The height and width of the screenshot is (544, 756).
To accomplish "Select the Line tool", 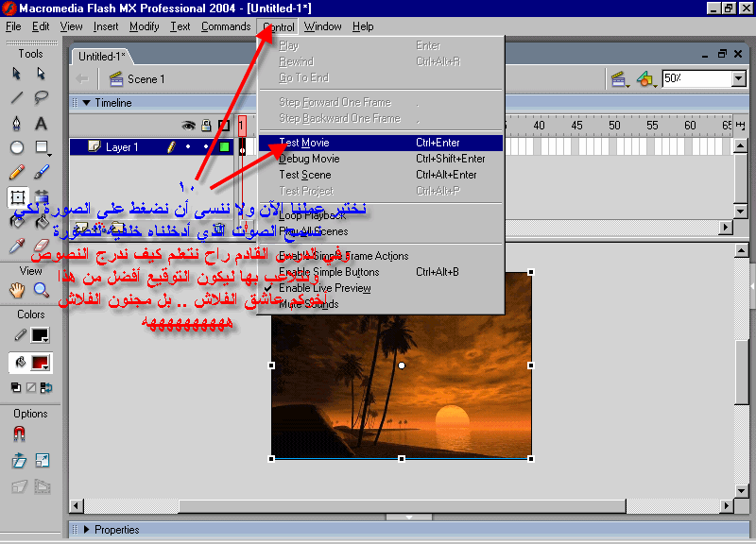I will coord(17,98).
